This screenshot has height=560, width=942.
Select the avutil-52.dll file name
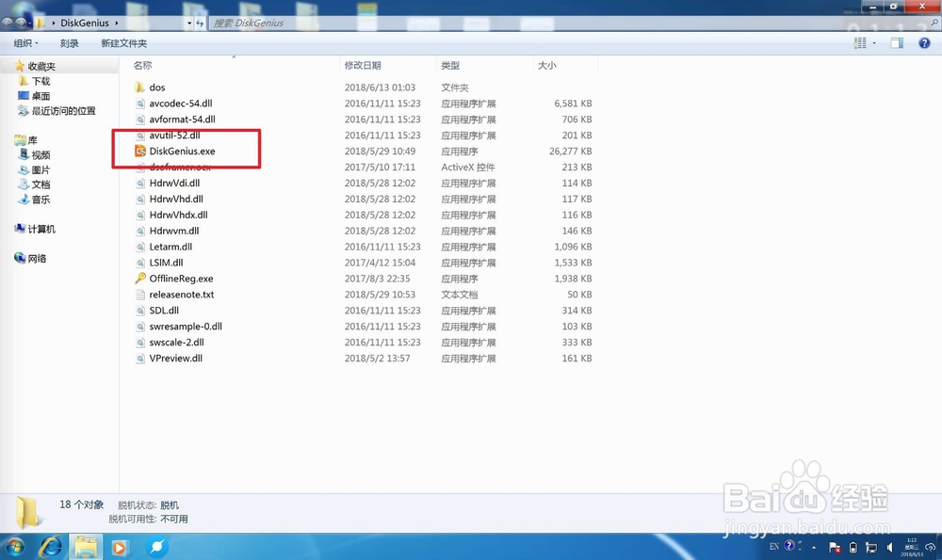pyautogui.click(x=174, y=136)
